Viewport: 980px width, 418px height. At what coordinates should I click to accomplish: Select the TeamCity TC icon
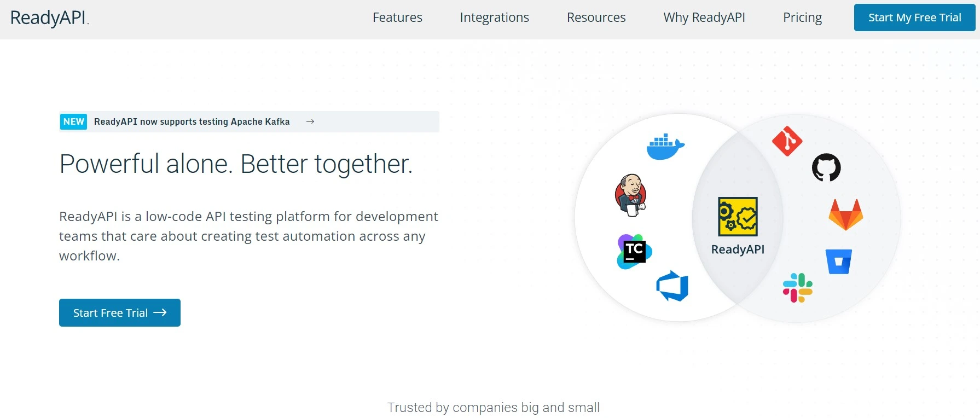(634, 252)
